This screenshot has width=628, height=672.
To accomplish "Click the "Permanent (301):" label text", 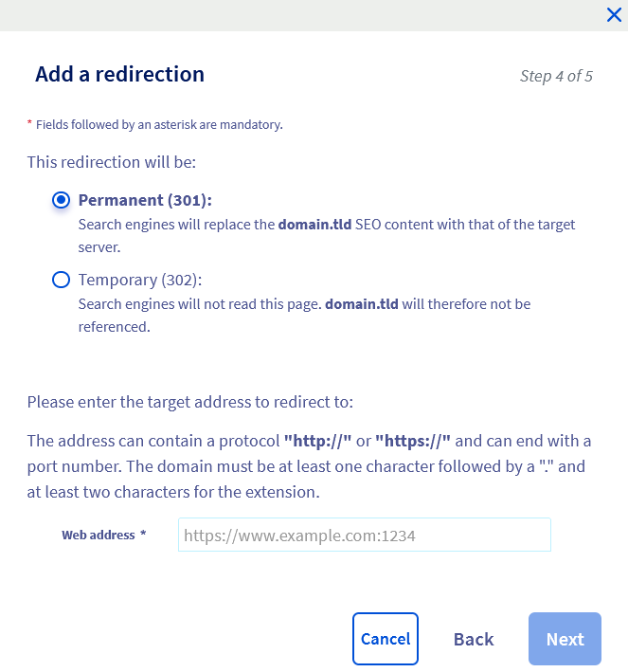I will [145, 200].
